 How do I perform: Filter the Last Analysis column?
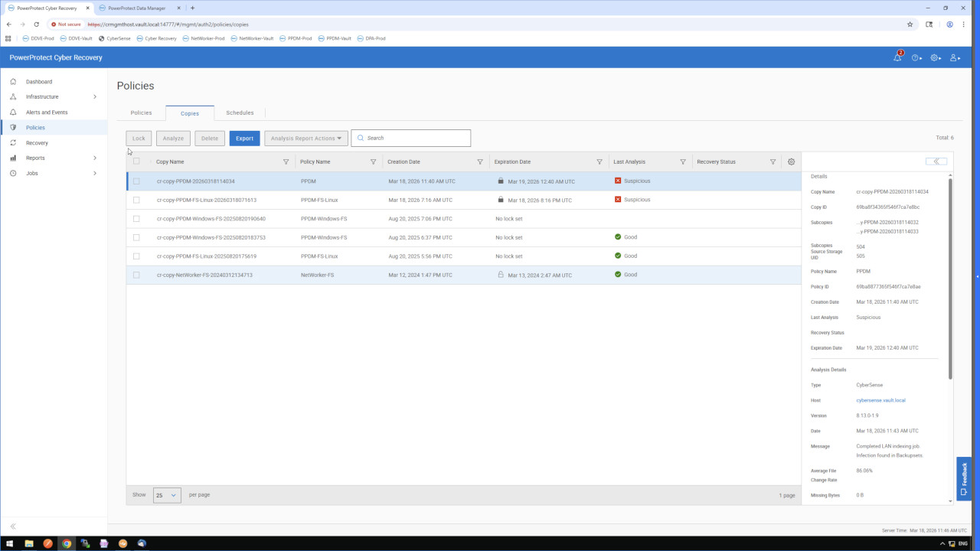683,162
